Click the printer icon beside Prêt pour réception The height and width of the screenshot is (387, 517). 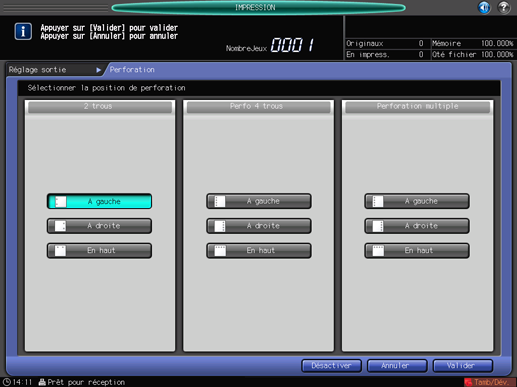pyautogui.click(x=42, y=382)
